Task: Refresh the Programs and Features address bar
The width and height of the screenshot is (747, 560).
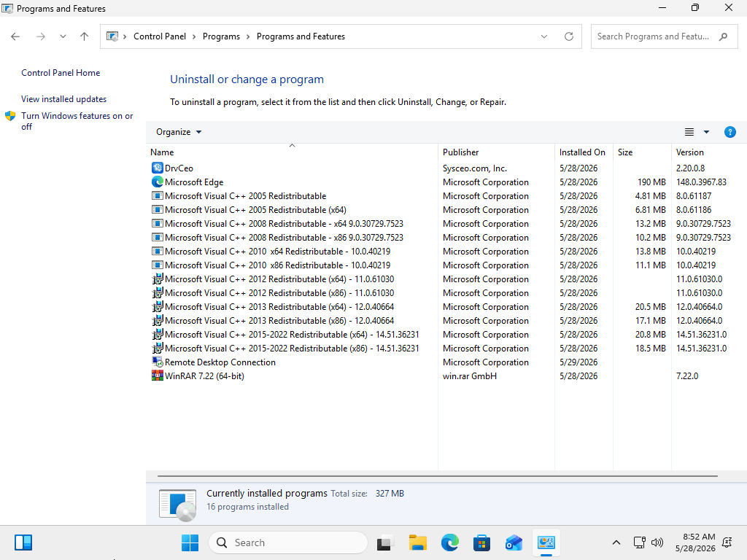Action: [569, 36]
